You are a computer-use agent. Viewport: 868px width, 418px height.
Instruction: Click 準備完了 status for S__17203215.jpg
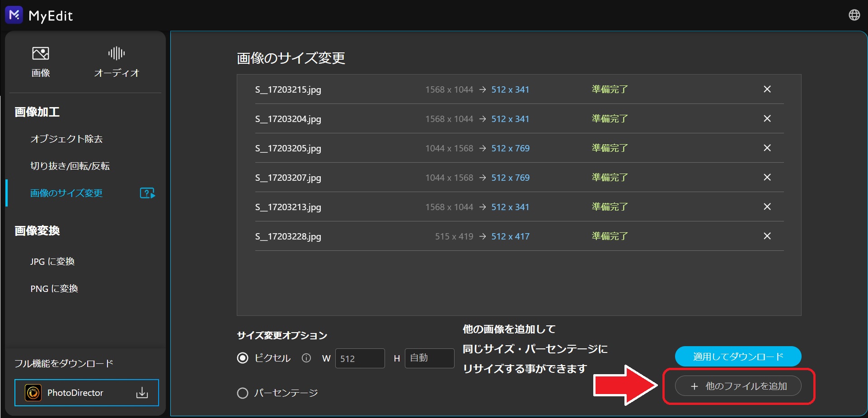(x=610, y=89)
